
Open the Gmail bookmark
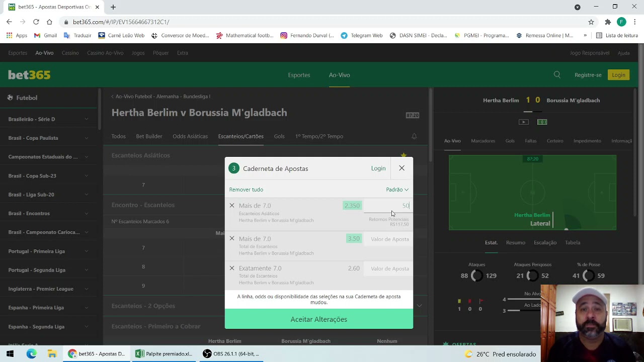click(45, 35)
